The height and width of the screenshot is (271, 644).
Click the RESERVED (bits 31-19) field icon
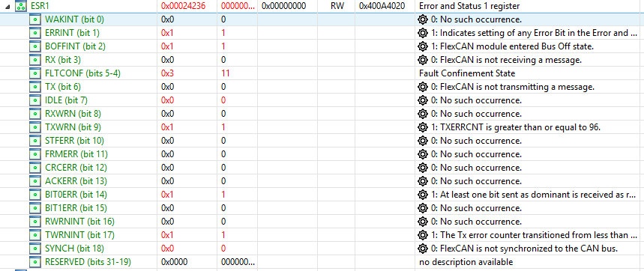(x=35, y=262)
